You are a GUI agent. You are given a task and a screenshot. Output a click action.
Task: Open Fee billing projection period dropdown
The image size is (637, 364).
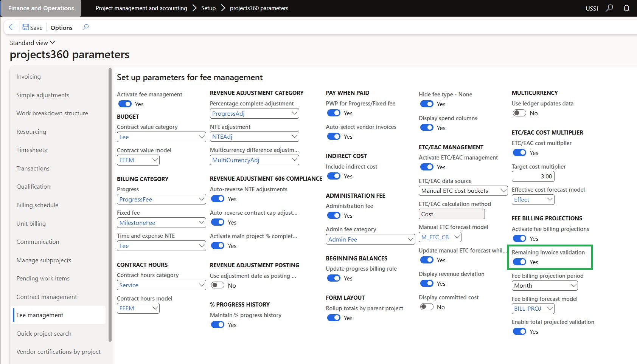pos(573,285)
